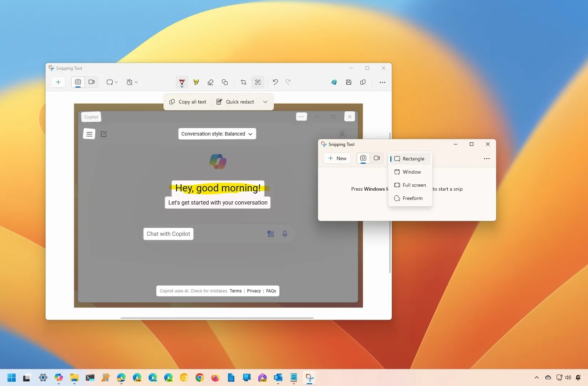Click the microphone icon in Copilot chat

point(285,234)
